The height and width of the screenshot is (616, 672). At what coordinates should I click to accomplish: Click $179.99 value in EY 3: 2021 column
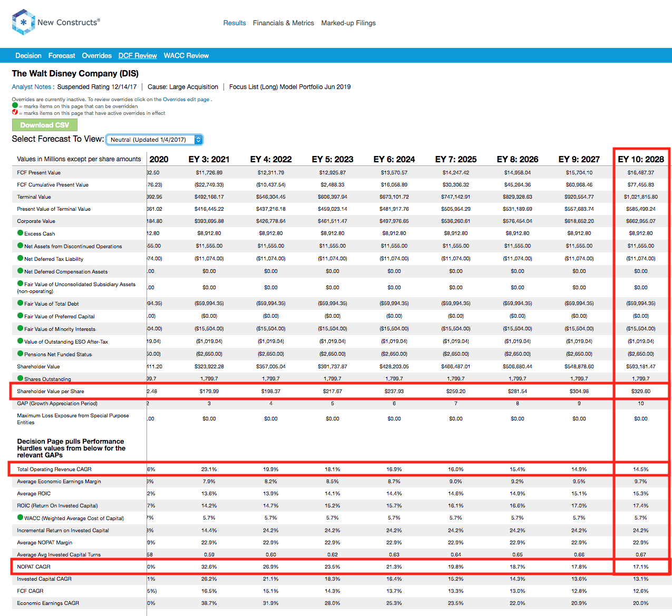pyautogui.click(x=209, y=391)
